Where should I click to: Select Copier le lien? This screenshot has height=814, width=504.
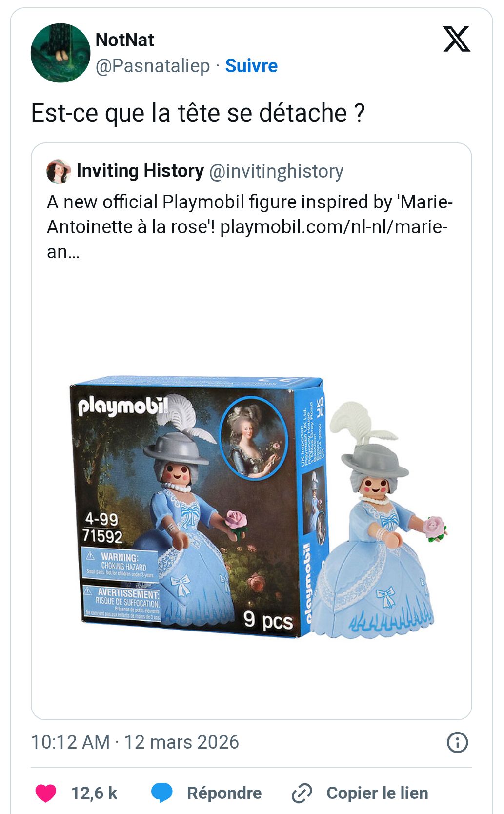(x=377, y=793)
